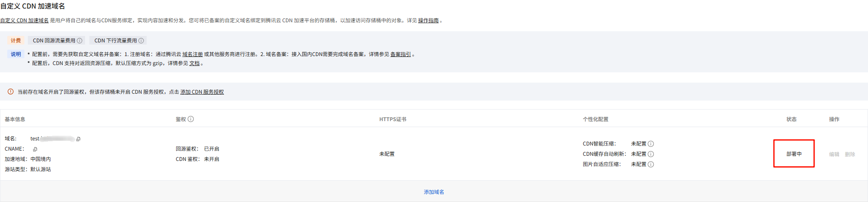Open 自定义 CDN 加速域名 link in description
The image size is (868, 202).
tap(24, 21)
